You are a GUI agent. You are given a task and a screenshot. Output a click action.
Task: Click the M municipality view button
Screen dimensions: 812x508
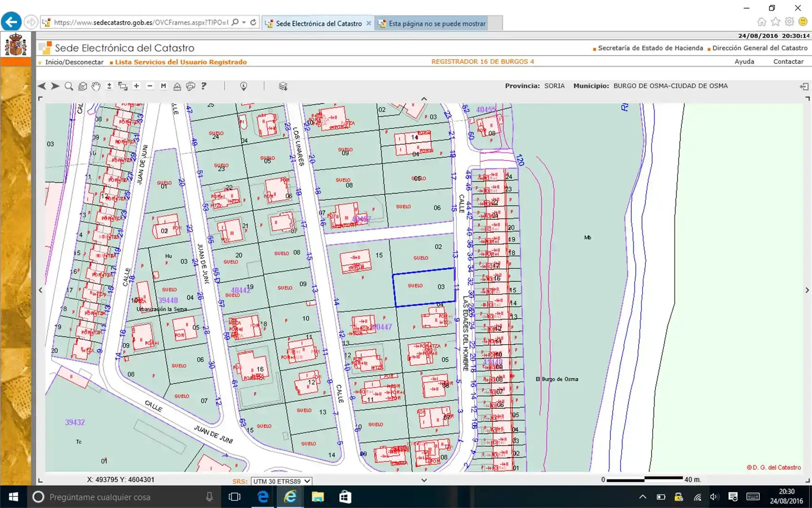pyautogui.click(x=163, y=86)
